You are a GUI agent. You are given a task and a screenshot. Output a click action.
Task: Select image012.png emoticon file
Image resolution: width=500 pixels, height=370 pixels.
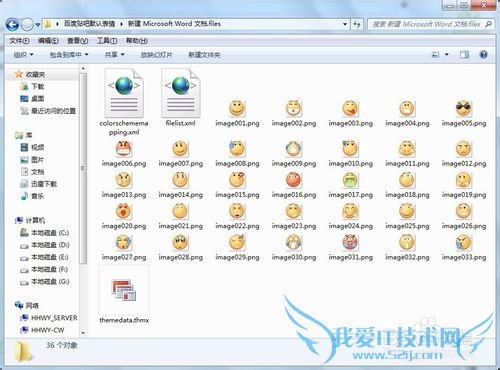pos(464,149)
